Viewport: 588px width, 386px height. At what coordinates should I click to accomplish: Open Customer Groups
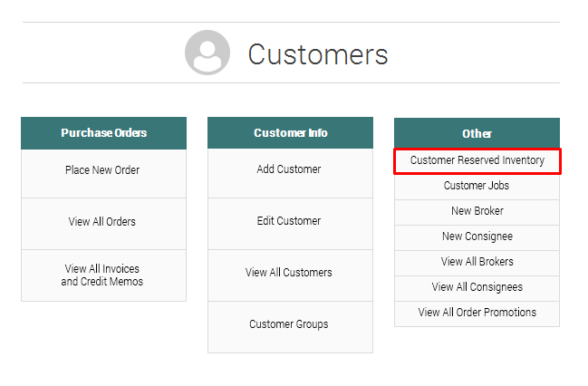pyautogui.click(x=289, y=324)
